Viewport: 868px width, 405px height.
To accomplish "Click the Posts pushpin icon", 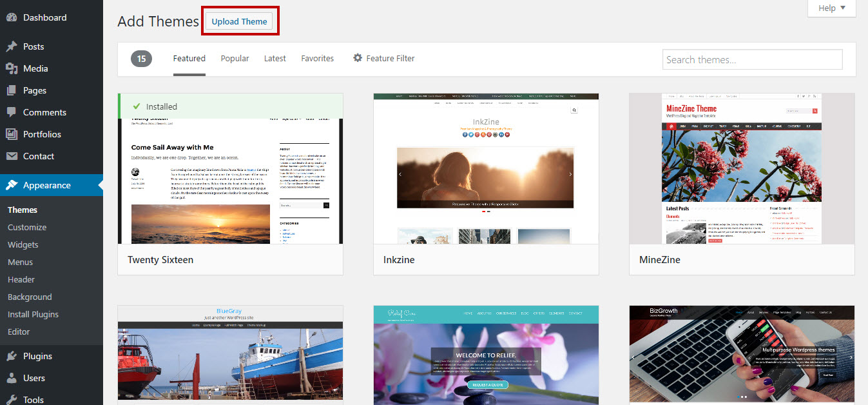I will pos(12,46).
